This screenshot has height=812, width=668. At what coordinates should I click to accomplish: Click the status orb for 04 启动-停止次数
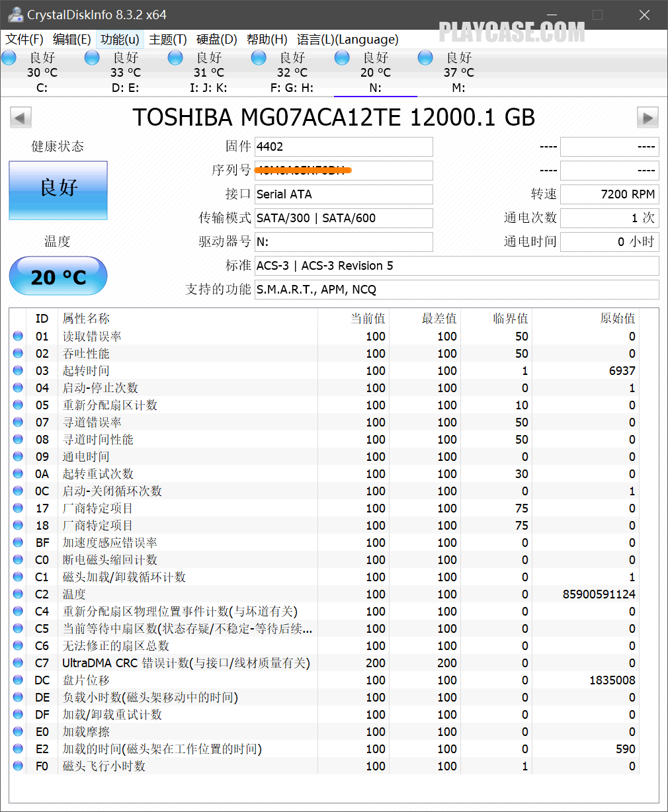click(18, 388)
